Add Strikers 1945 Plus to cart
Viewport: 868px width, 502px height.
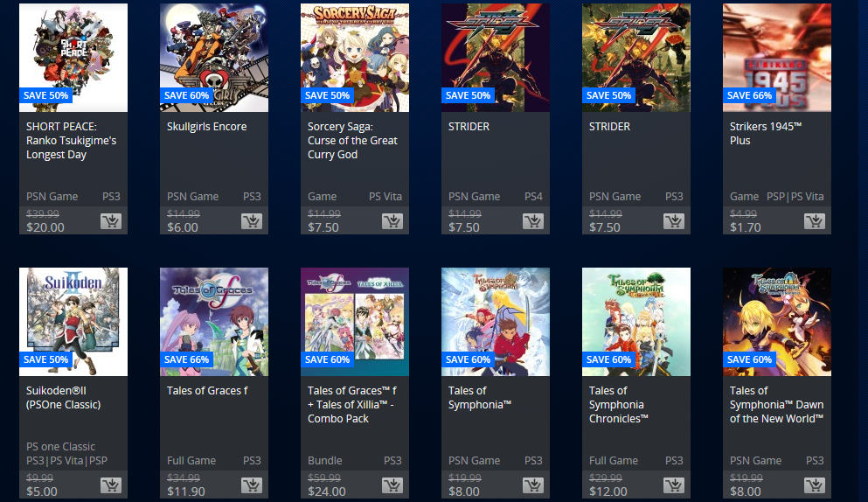coord(814,221)
